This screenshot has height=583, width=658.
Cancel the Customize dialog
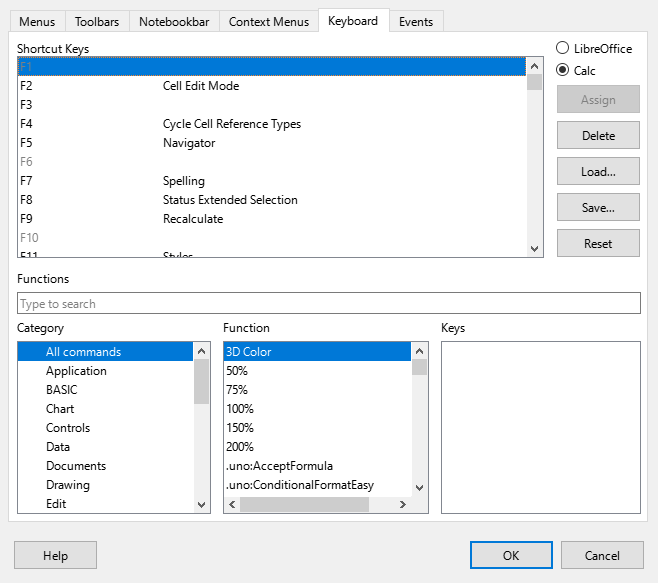click(602, 555)
